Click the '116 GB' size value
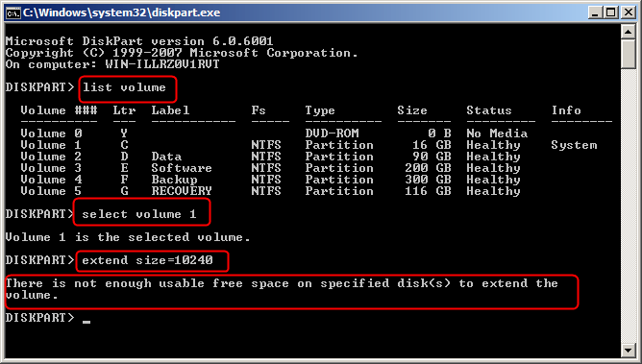Screen dimensions: 642x364 point(428,191)
